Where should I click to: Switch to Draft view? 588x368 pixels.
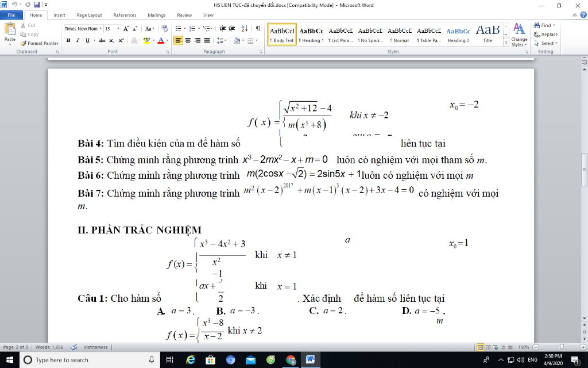pos(510,347)
